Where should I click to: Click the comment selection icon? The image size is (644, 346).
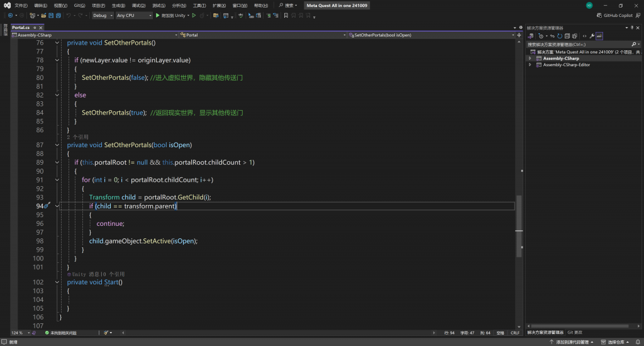coord(268,16)
